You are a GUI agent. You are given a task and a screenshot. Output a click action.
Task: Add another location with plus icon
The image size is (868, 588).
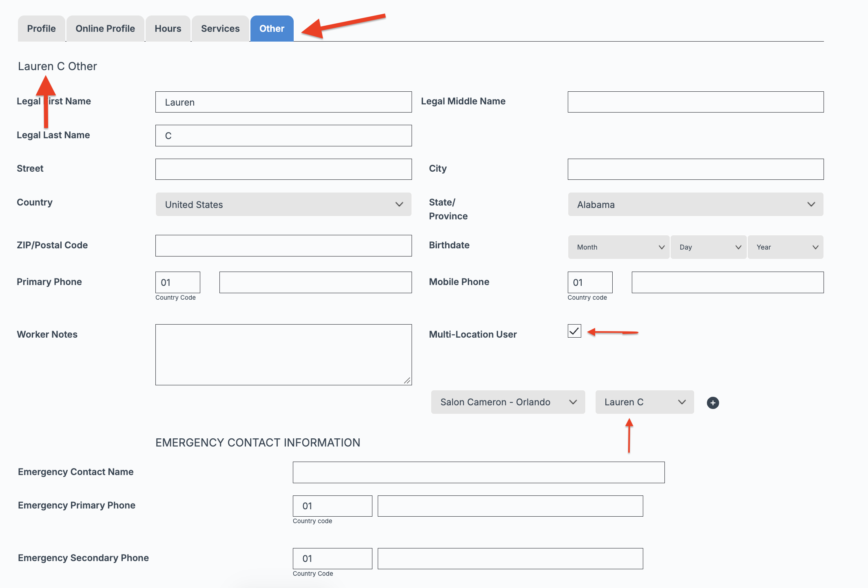[x=713, y=403]
